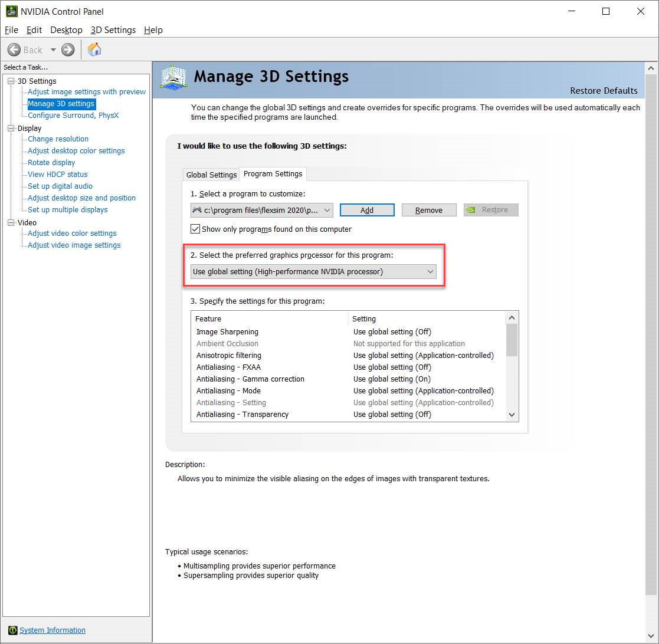Toggle 'Show only programs found on this computer'
Image resolution: width=659 pixels, height=644 pixels.
pos(195,229)
